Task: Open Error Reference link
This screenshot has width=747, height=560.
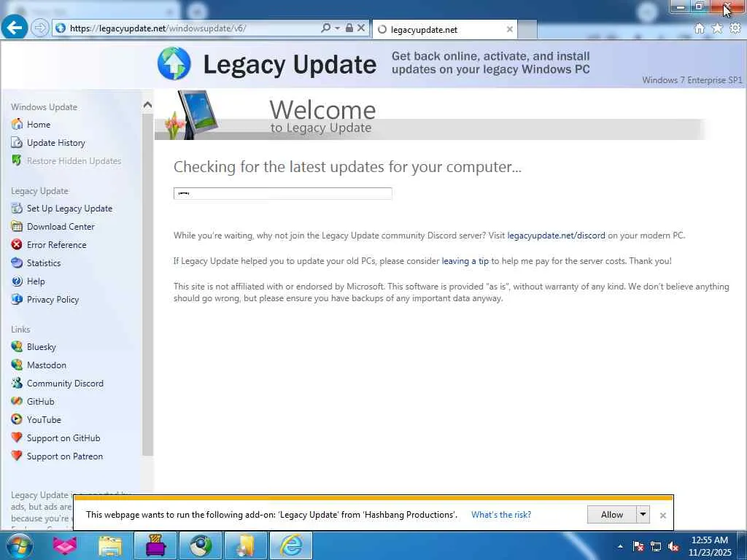Action: 57,245
